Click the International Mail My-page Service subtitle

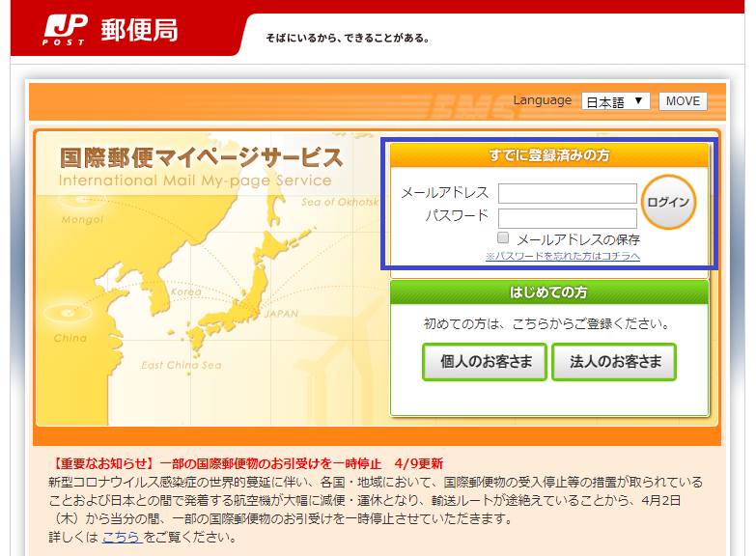point(195,181)
